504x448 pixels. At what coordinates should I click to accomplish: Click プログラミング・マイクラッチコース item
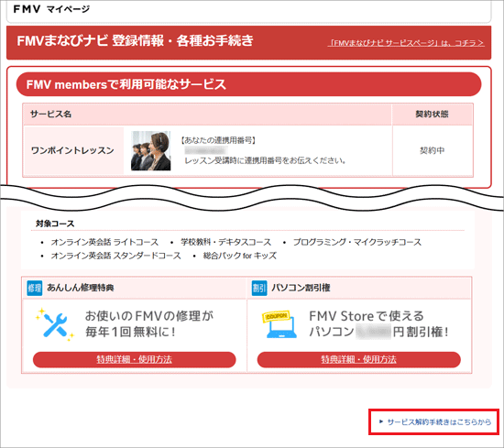357,242
